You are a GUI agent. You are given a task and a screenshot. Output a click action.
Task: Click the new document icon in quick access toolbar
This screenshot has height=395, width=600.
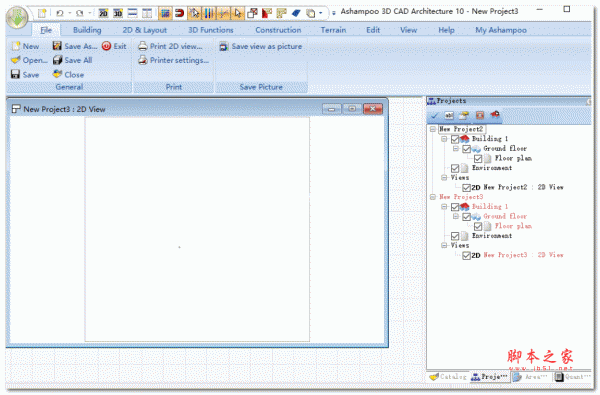tap(42, 13)
